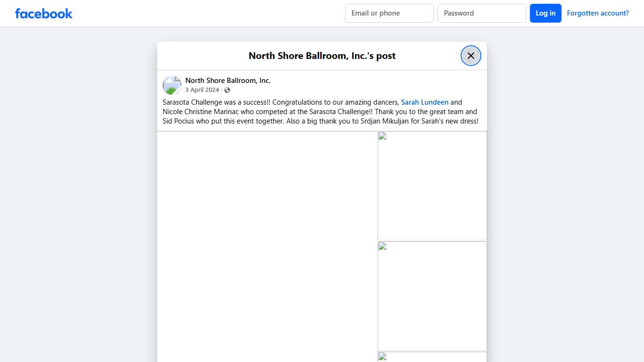Visit Sarah Lundeen's tagged profile

pos(424,102)
